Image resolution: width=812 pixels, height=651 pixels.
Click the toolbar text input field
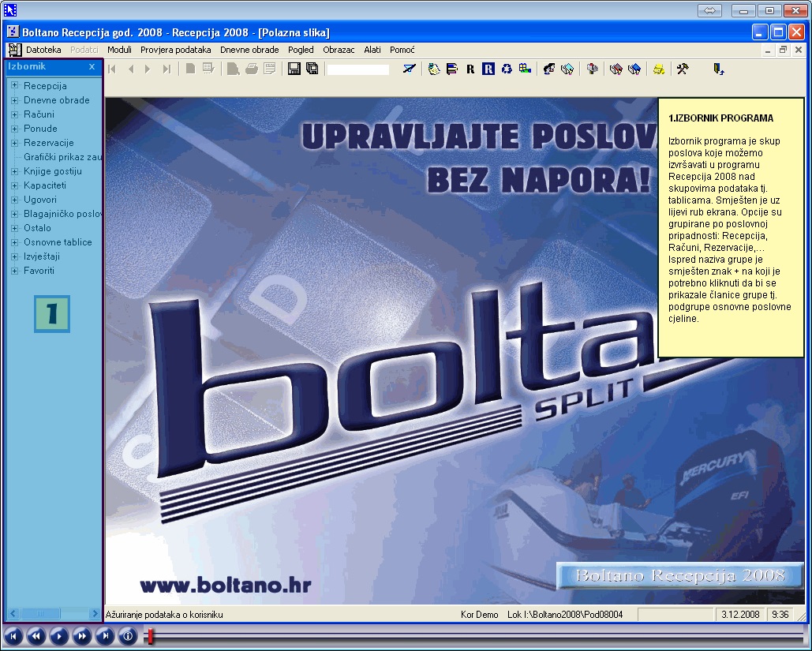(x=357, y=69)
